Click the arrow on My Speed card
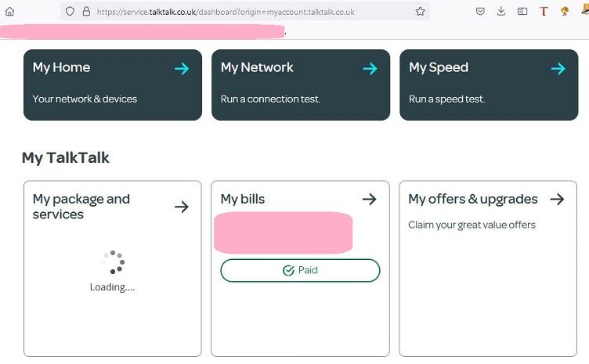 558,69
